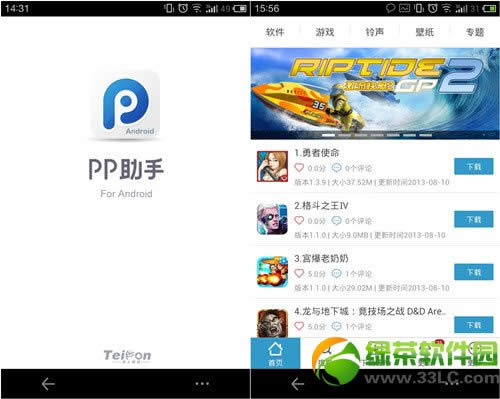Image resolution: width=500 pixels, height=399 pixels.
Task: Tap alarm icon on the 14:31 status bar
Action: click(x=183, y=8)
